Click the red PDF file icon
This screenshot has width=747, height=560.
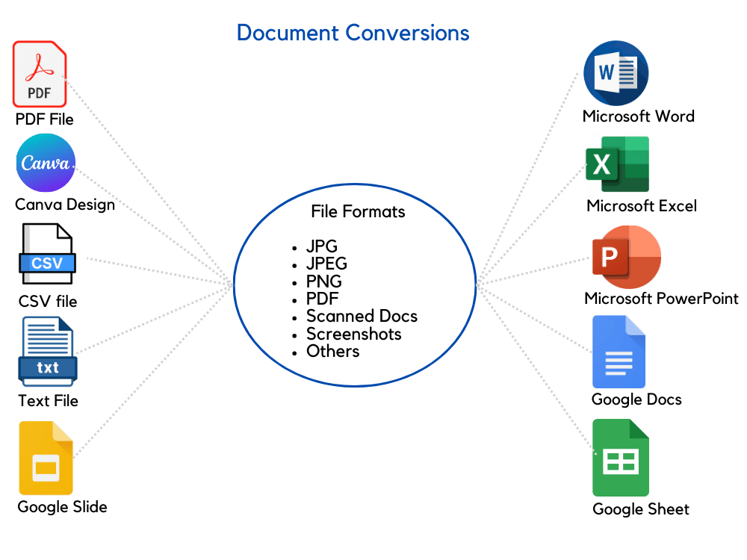40,74
